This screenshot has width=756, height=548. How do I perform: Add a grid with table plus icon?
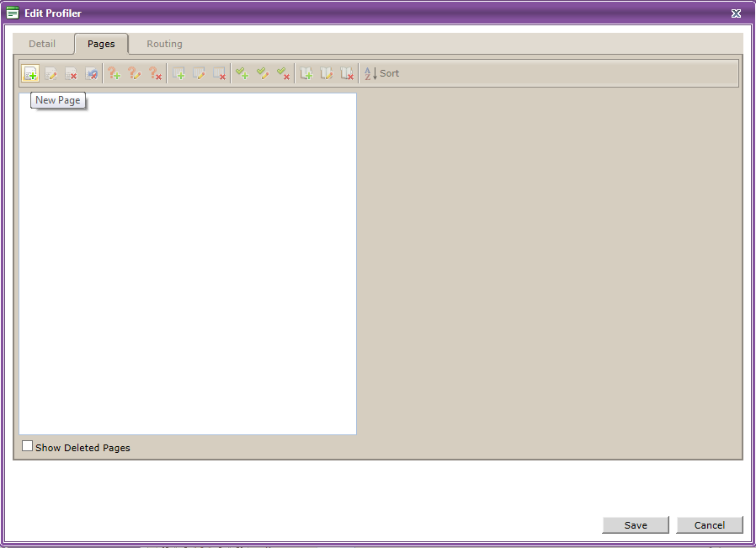tap(178, 73)
